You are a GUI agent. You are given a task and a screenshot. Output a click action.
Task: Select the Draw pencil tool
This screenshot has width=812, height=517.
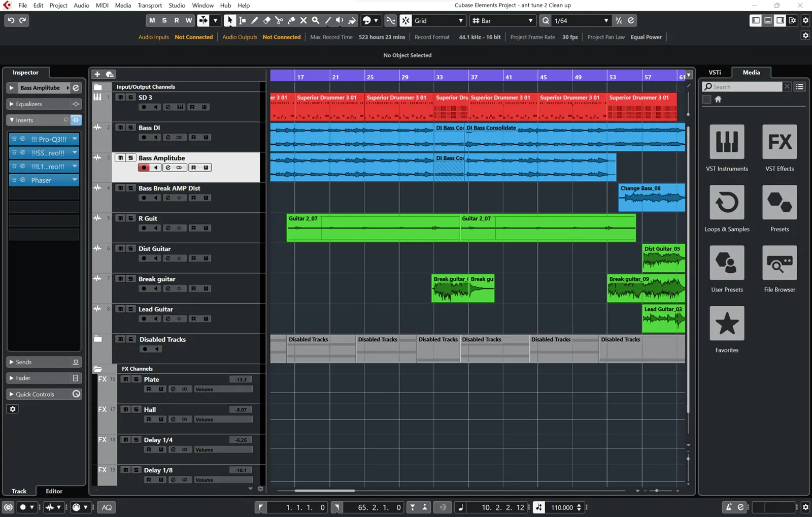point(254,20)
